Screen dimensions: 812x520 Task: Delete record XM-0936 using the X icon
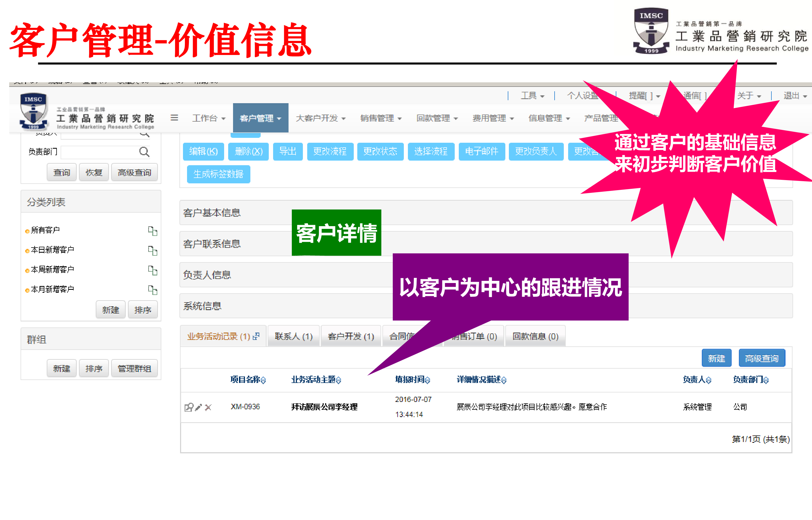(x=208, y=408)
